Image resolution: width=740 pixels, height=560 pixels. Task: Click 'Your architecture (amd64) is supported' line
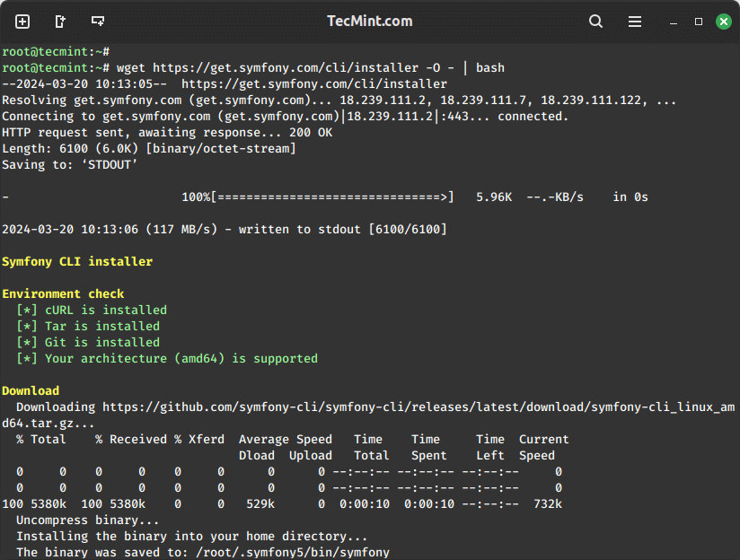(x=167, y=359)
